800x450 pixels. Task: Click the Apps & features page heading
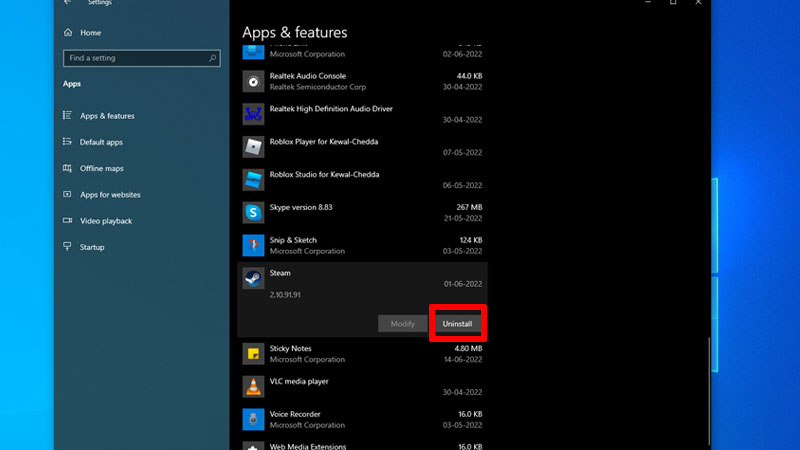(x=295, y=32)
